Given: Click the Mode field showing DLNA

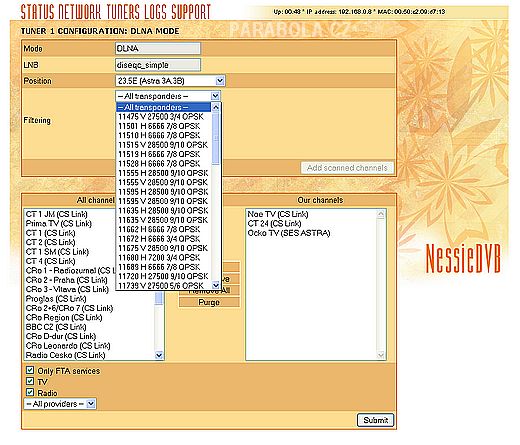Looking at the screenshot, I should point(158,48).
